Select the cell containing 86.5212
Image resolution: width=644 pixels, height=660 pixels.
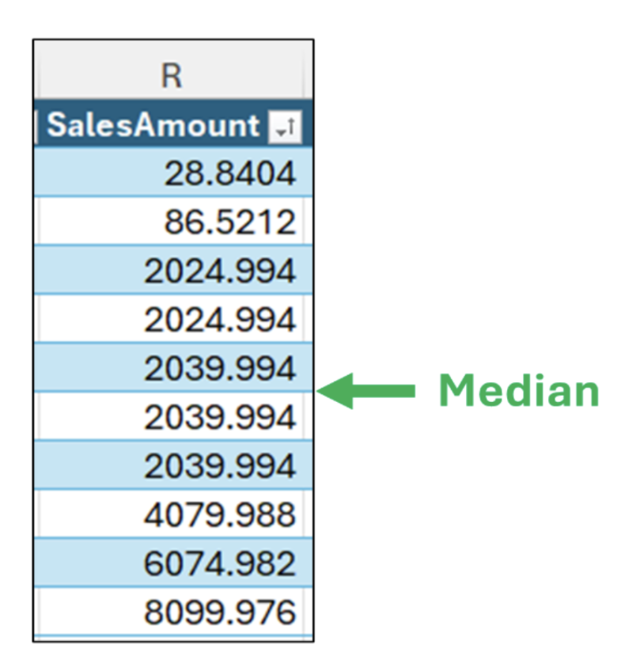click(x=229, y=222)
